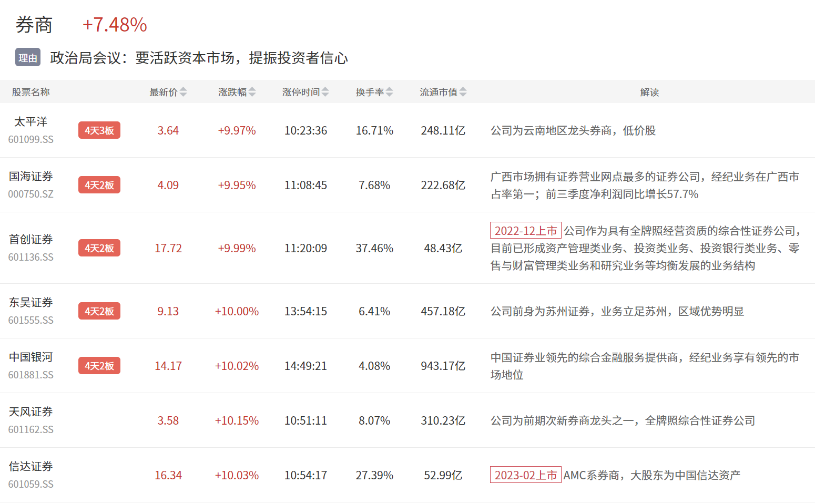Image resolution: width=815 pixels, height=504 pixels.
Task: Click AMC系券商 description text
Action: (652, 475)
